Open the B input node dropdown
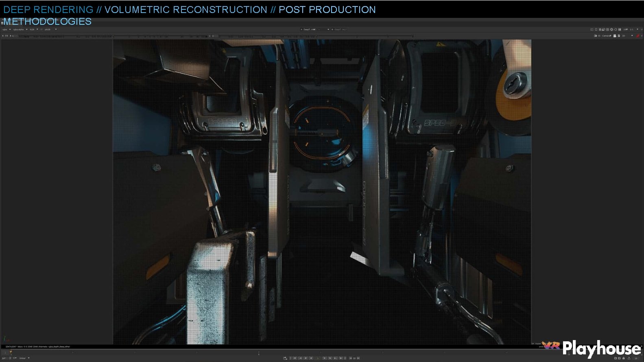The height and width of the screenshot is (362, 644). [339, 29]
